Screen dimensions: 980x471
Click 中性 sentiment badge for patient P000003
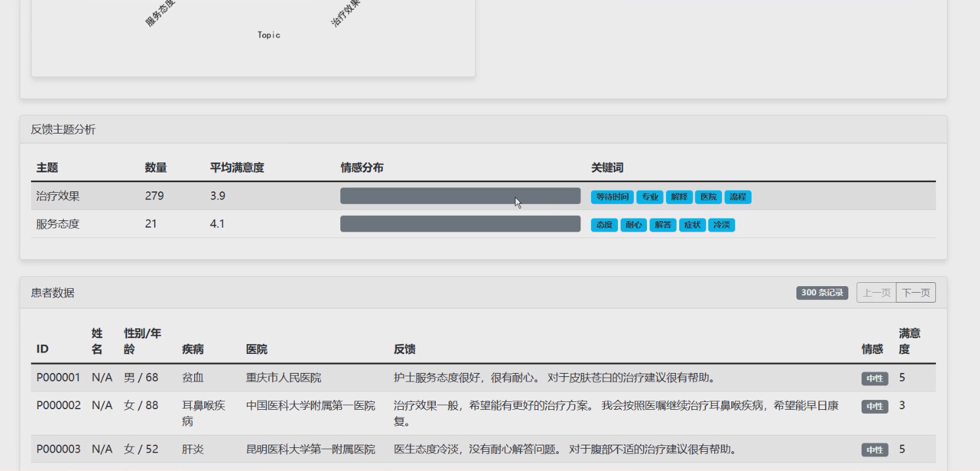pos(875,450)
